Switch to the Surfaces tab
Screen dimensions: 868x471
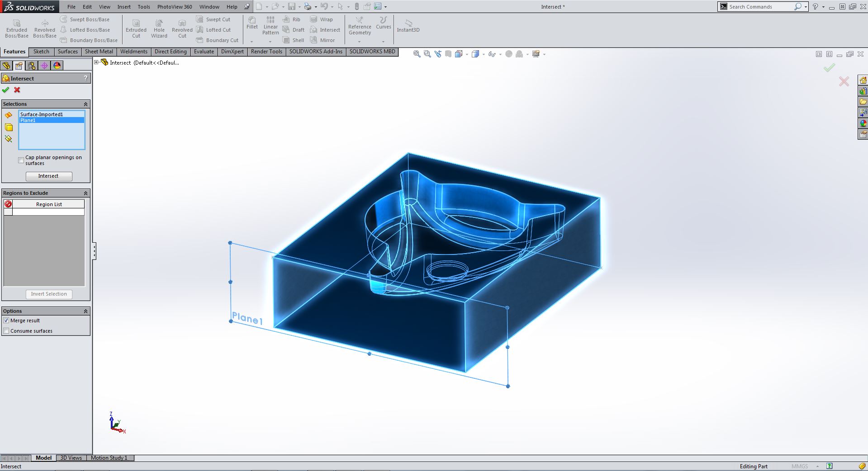tap(67, 52)
